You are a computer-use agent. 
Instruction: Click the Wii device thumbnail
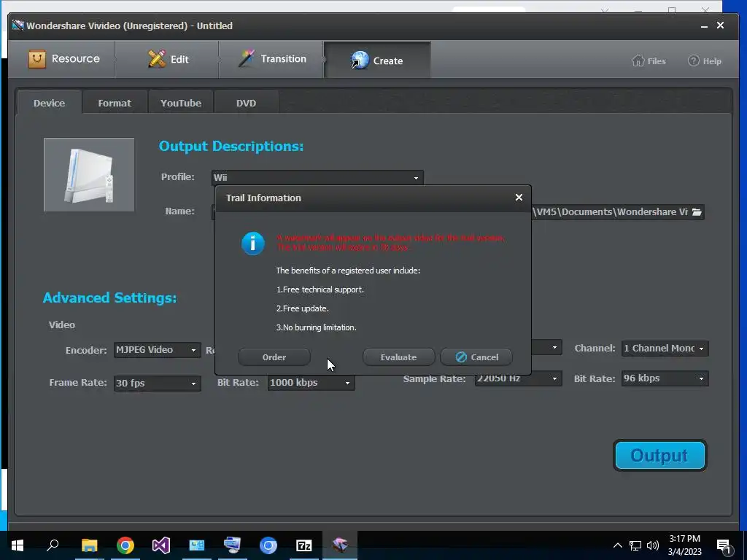89,175
